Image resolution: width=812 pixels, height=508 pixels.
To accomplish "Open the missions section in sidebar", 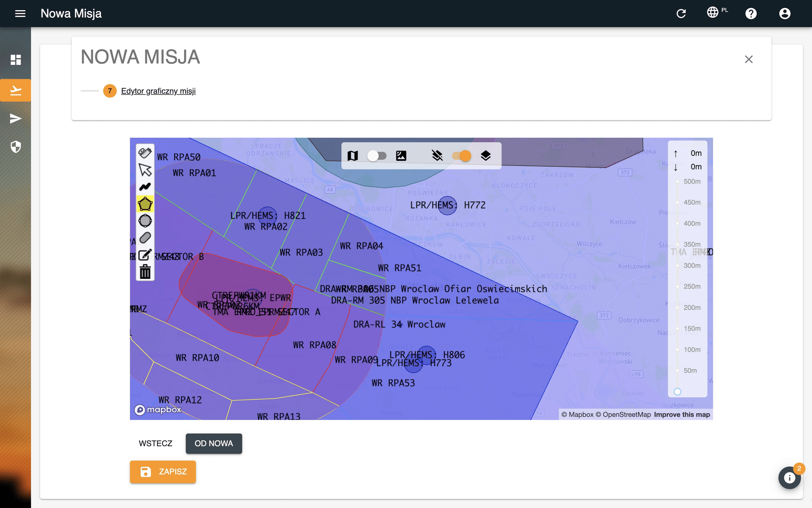I will coord(15,90).
